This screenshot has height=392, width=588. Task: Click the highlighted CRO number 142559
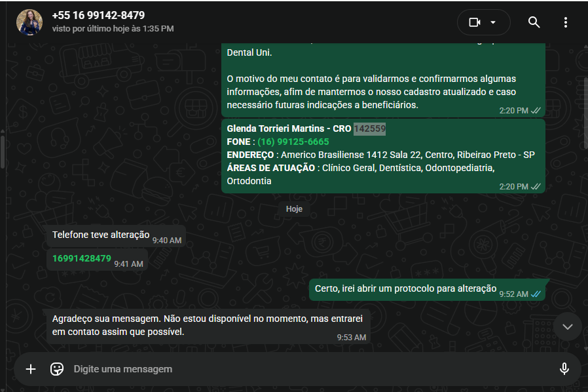pos(369,128)
